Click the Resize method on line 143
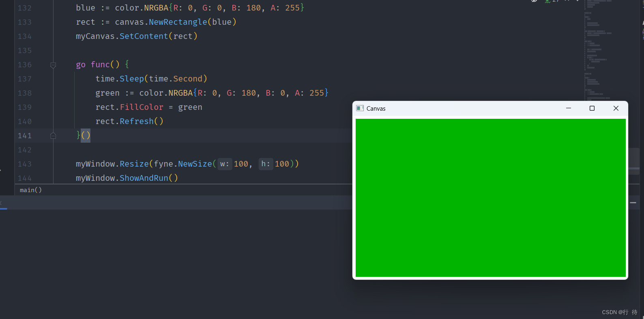 pyautogui.click(x=134, y=164)
